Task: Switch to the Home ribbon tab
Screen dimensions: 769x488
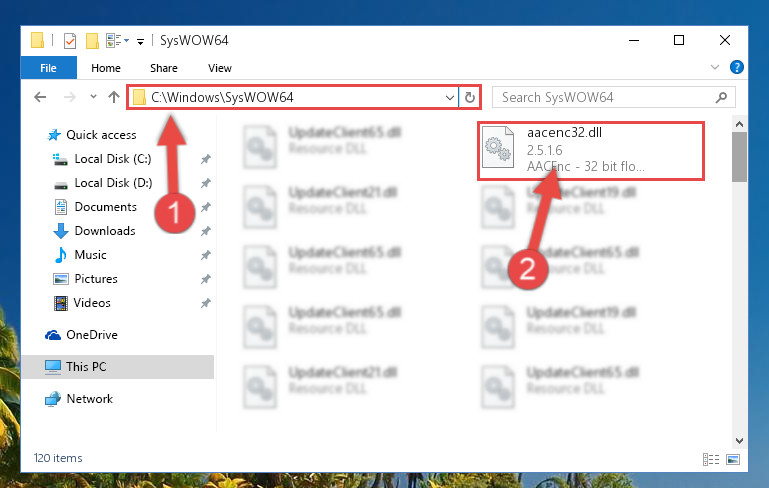Action: tap(106, 68)
